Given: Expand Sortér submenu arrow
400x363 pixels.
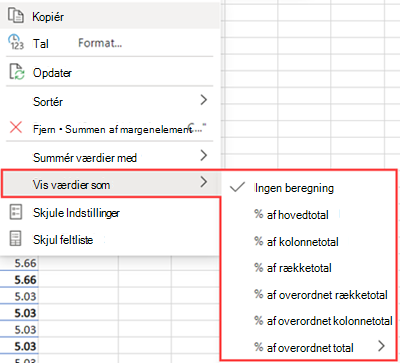Looking at the screenshot, I should point(204,100).
